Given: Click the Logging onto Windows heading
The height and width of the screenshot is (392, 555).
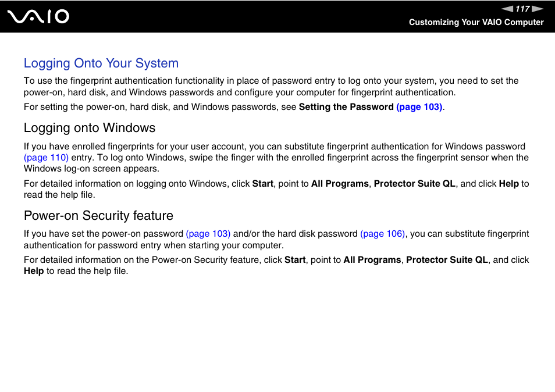Looking at the screenshot, I should pyautogui.click(x=90, y=128).
